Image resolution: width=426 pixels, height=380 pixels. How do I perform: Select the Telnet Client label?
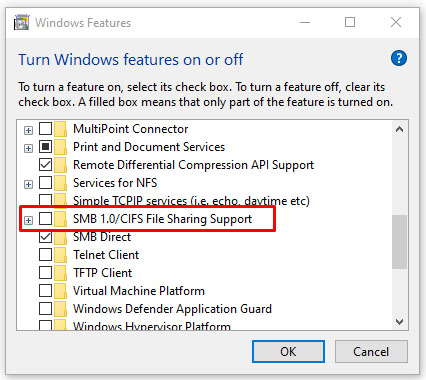click(106, 255)
